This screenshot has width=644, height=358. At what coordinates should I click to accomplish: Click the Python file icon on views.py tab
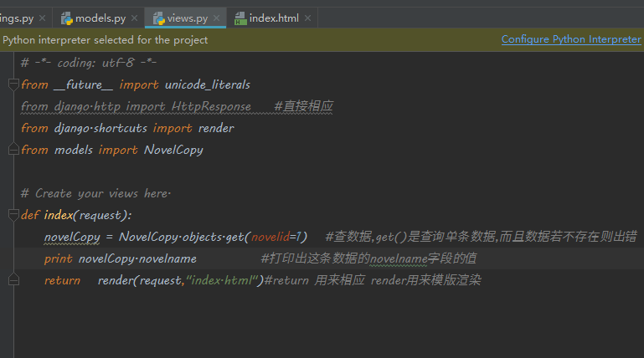(x=159, y=18)
